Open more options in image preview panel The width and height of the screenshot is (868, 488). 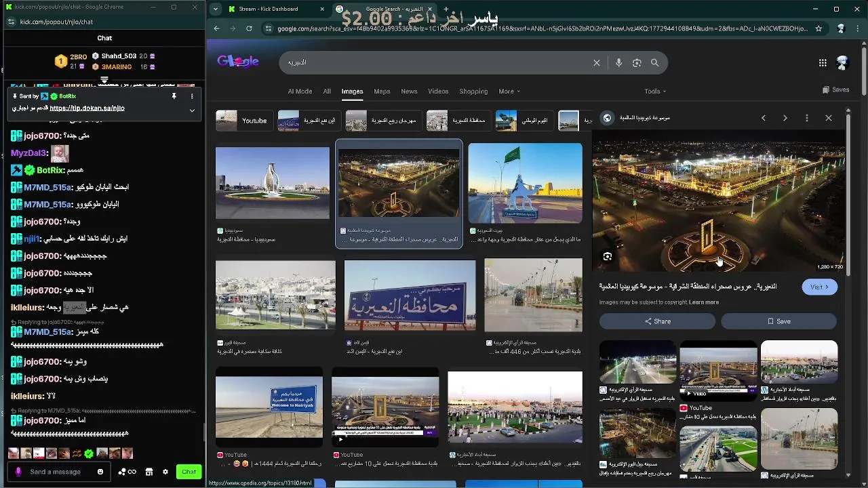click(x=806, y=118)
